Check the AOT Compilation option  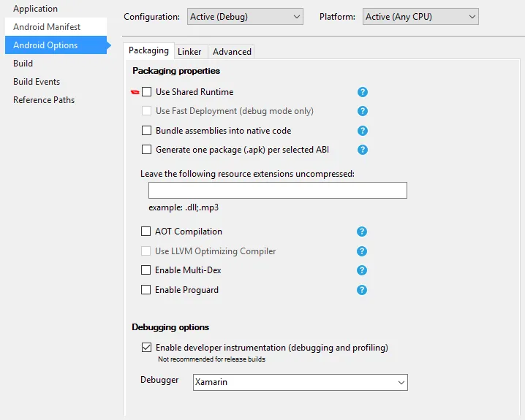click(x=146, y=232)
